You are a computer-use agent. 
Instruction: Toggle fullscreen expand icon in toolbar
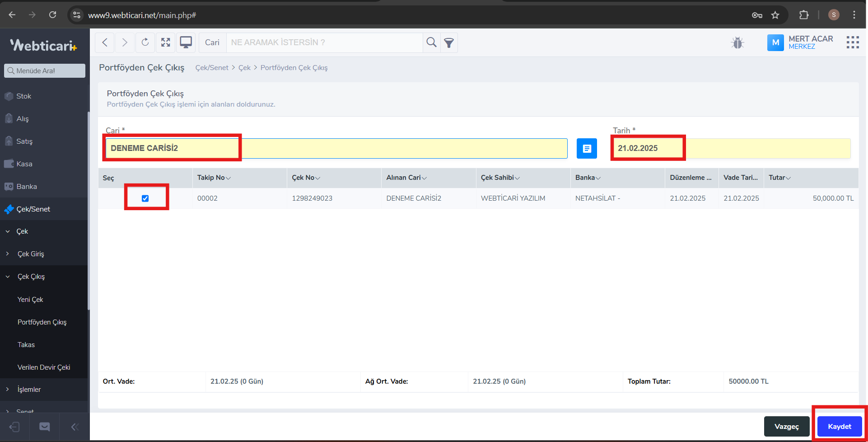166,42
